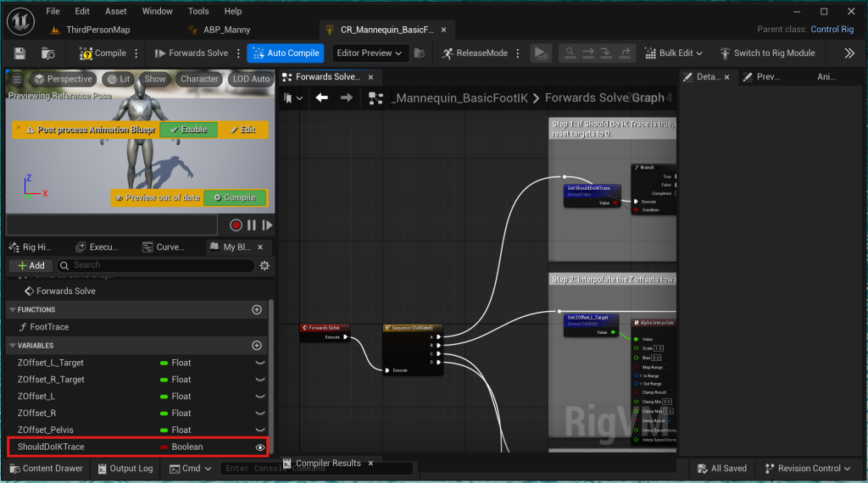
Task: Click the resume execution play icon
Action: click(540, 53)
